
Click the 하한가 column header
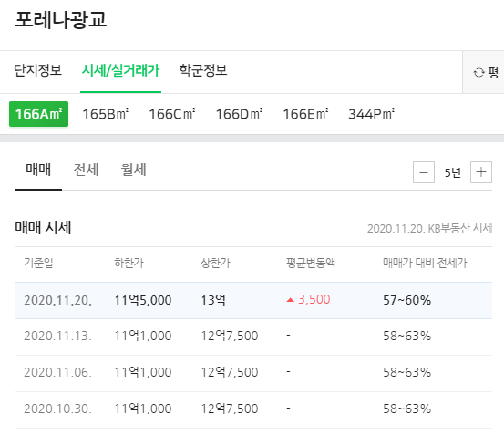129,263
